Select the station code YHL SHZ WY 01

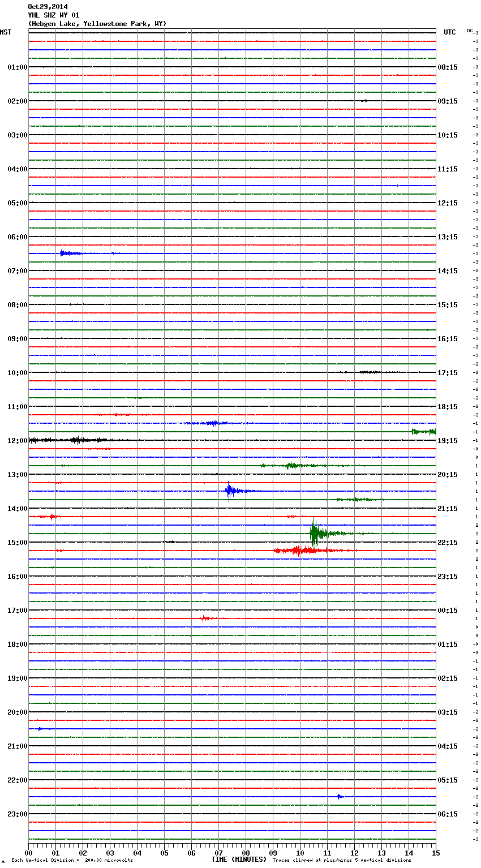coord(54,15)
